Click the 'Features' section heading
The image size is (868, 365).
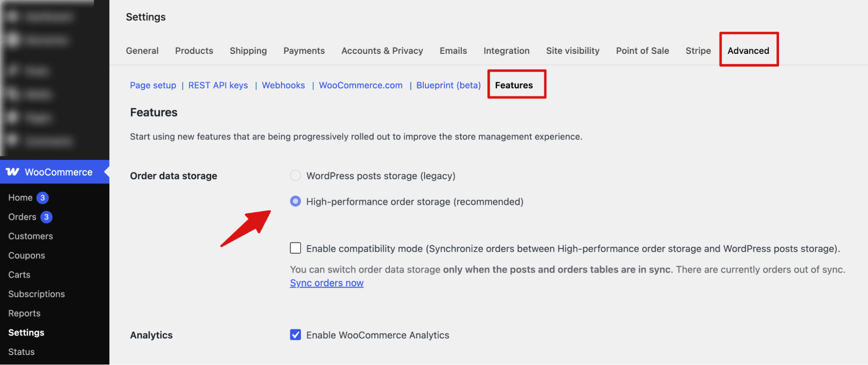[154, 113]
